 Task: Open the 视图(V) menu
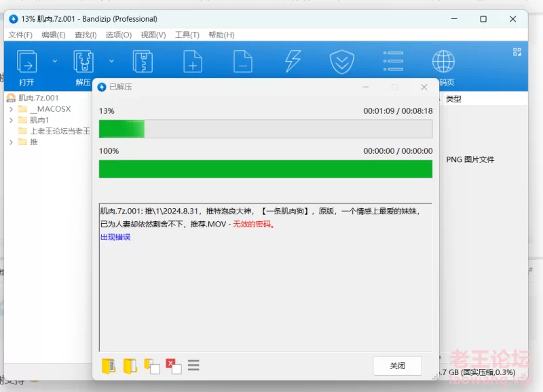[x=153, y=35]
